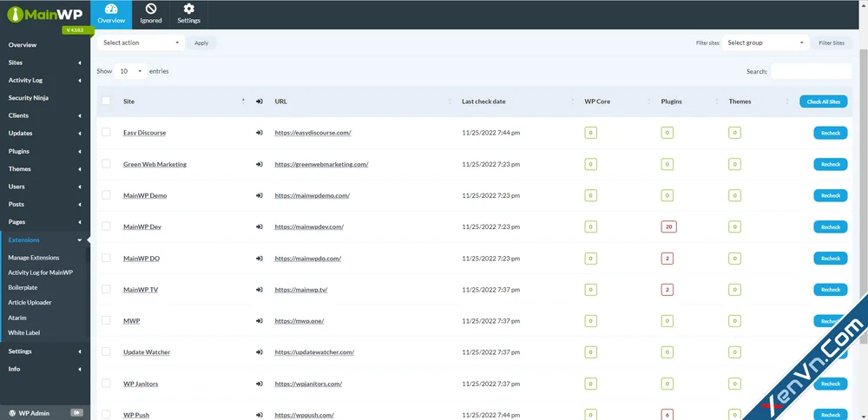This screenshot has height=420, width=868.
Task: Open the Select group filter dropdown
Action: tap(766, 43)
